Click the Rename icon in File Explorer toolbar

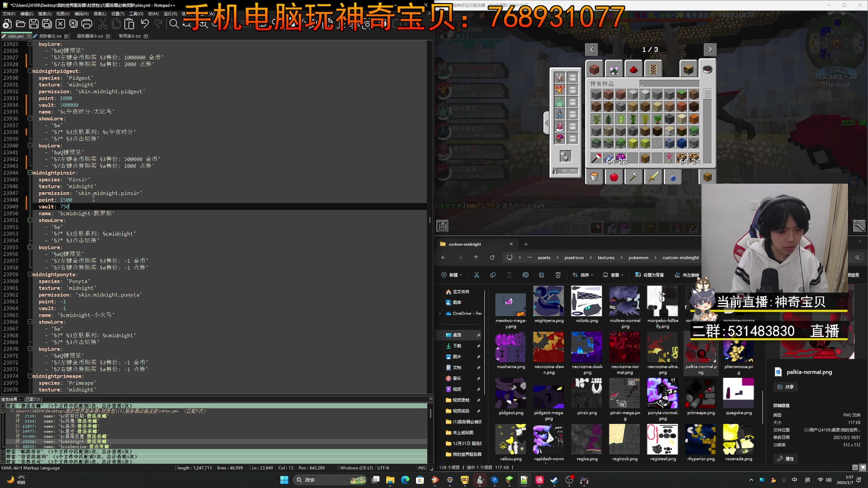point(525,275)
